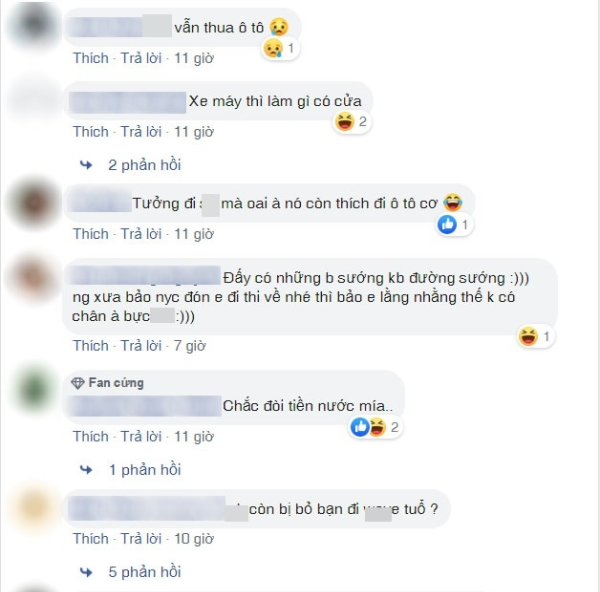This screenshot has width=600, height=592.
Task: Expand '2 phản hồi' replies
Action: pyautogui.click(x=144, y=165)
